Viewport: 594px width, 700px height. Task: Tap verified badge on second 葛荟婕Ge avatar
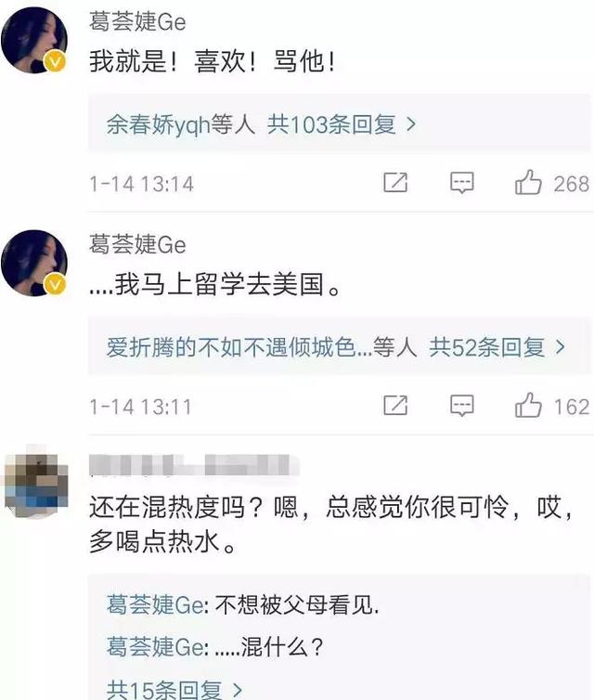[55, 284]
